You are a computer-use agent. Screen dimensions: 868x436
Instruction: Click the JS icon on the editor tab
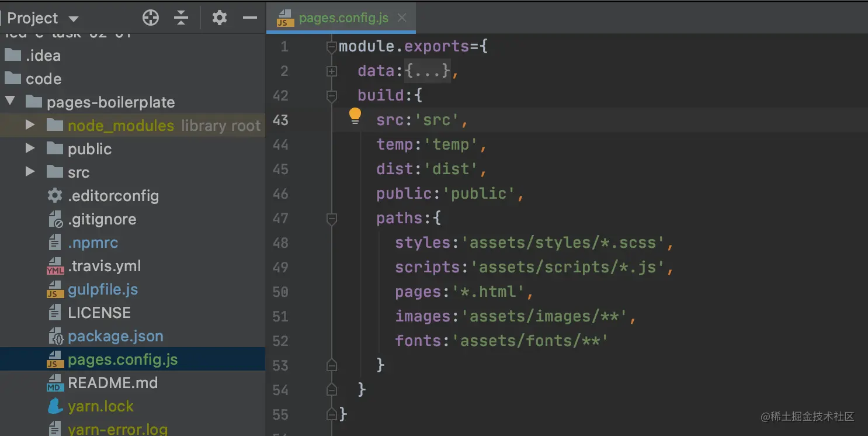click(284, 19)
